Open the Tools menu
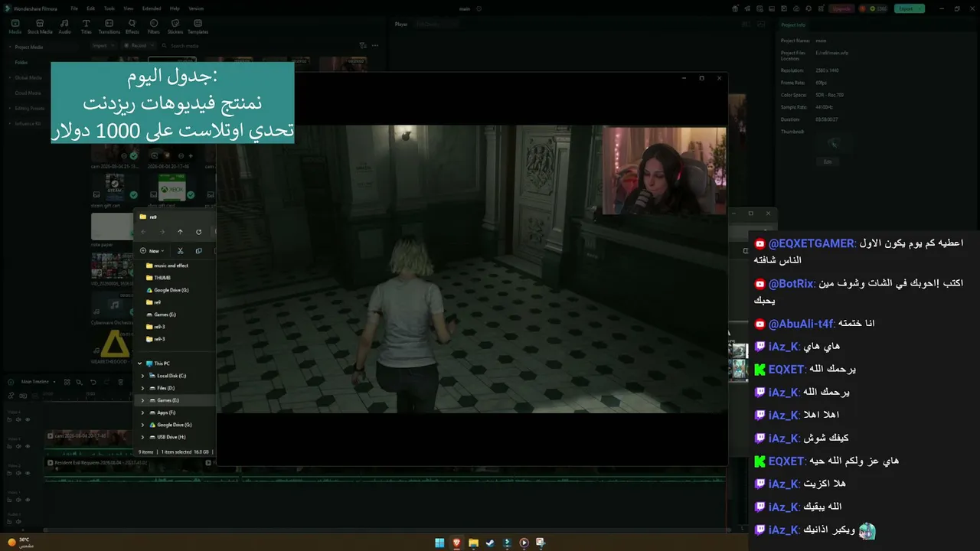The width and height of the screenshot is (980, 551). click(109, 8)
